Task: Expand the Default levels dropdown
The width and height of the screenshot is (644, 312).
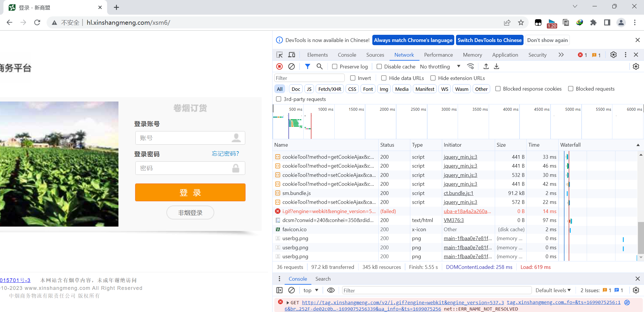Action: click(x=553, y=290)
